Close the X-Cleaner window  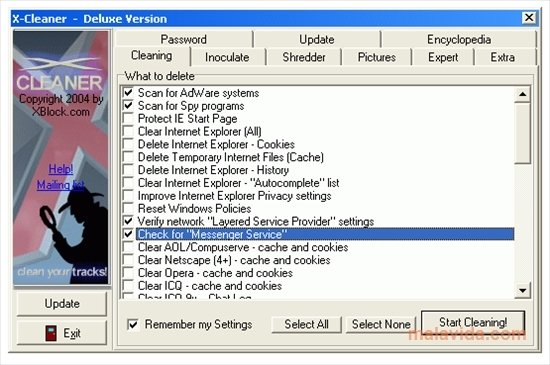[529, 18]
